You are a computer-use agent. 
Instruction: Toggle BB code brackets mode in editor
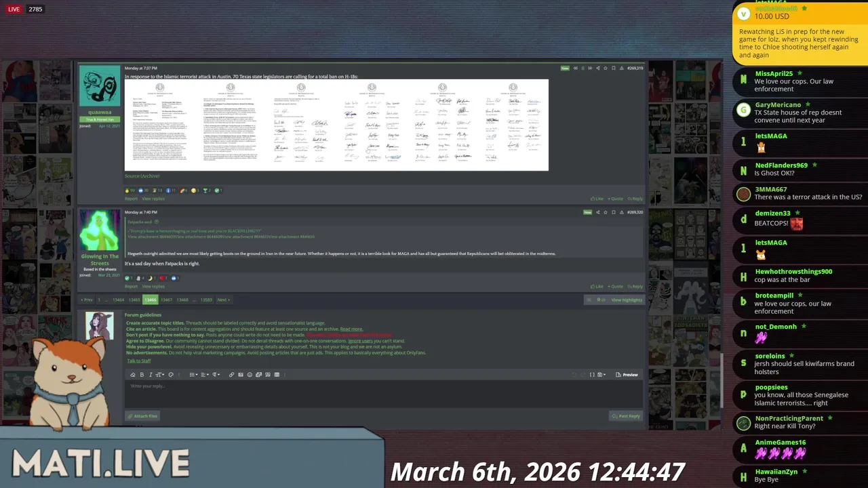(x=592, y=375)
